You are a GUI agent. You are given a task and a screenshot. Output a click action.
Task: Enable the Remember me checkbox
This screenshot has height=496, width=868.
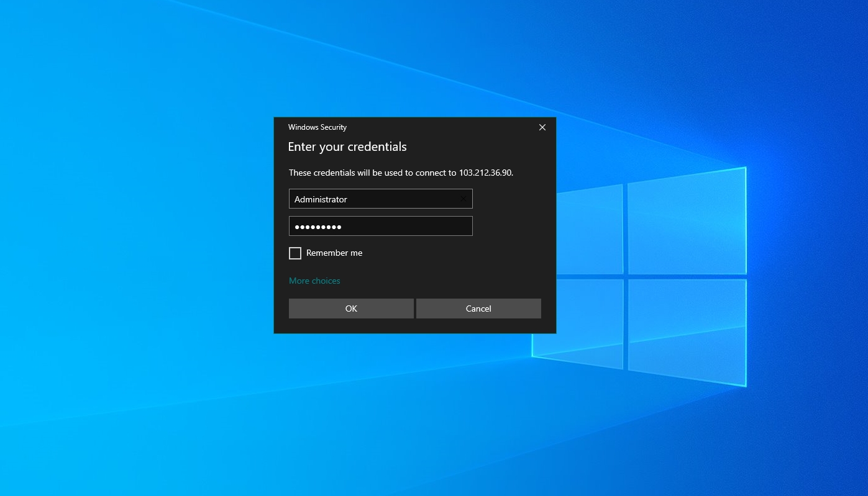click(295, 253)
